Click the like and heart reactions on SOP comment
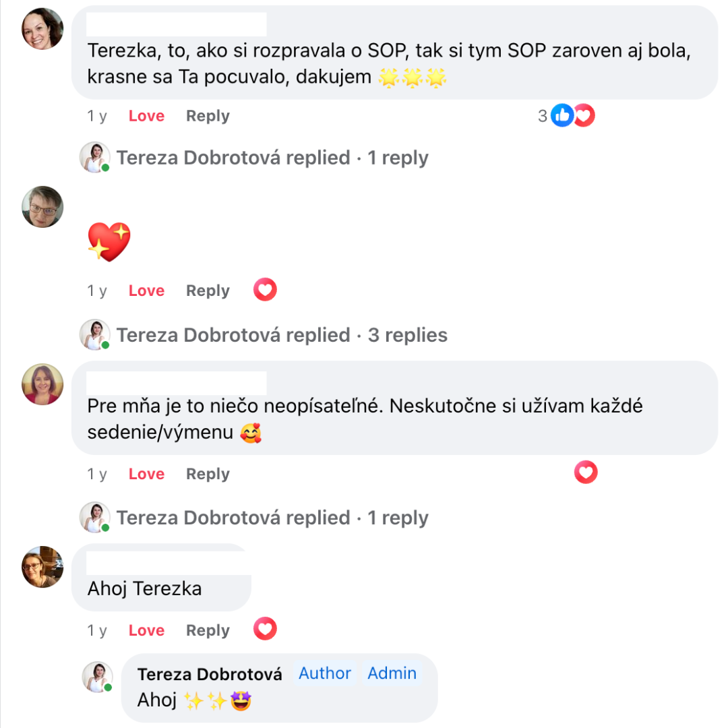The image size is (728, 728). click(572, 117)
